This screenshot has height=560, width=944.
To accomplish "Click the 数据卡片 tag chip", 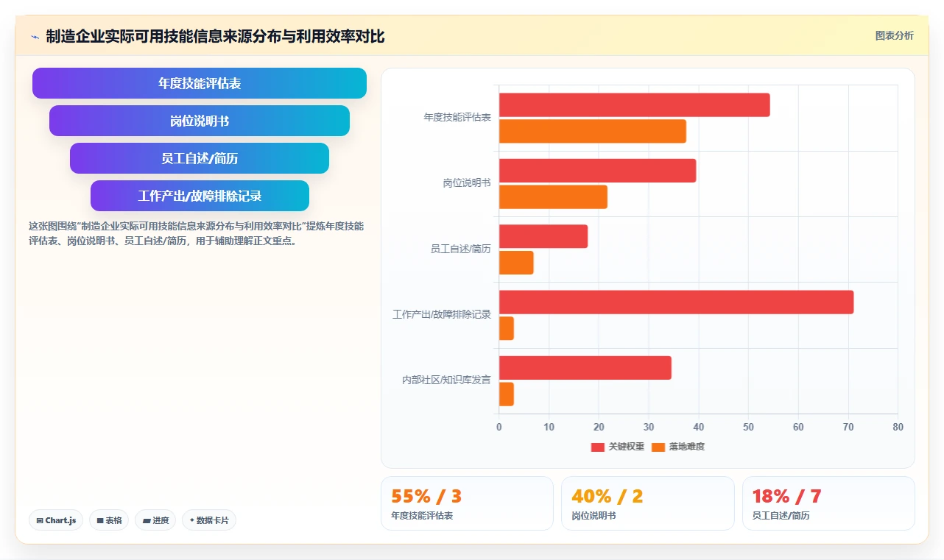I will [209, 520].
